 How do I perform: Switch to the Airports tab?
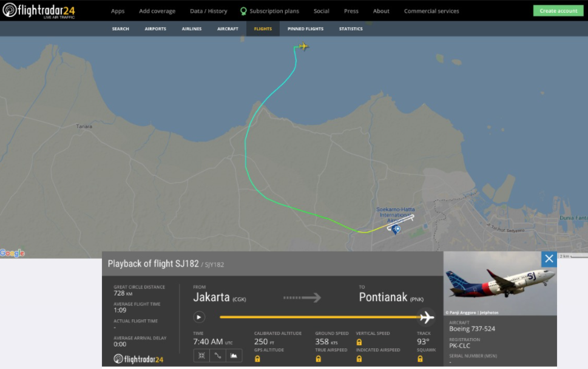(x=155, y=29)
